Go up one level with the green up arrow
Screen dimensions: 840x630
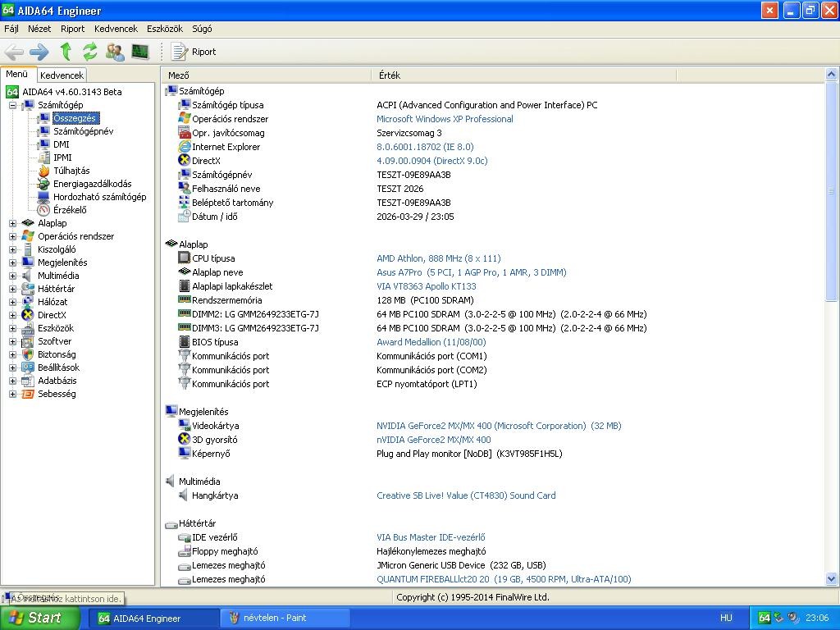(66, 52)
